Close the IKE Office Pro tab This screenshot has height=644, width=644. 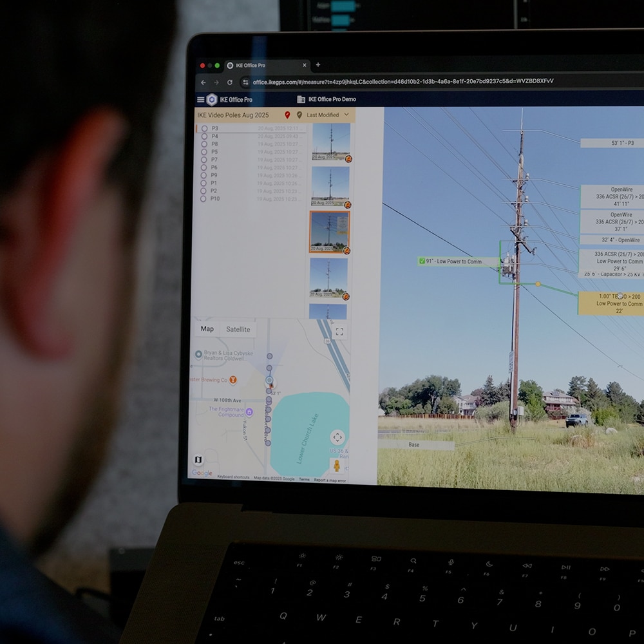pyautogui.click(x=305, y=65)
